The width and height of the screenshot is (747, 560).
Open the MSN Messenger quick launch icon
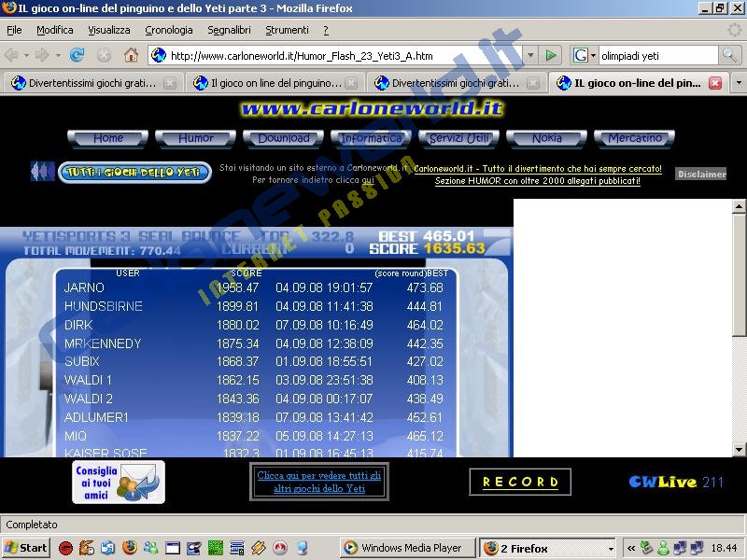151,548
